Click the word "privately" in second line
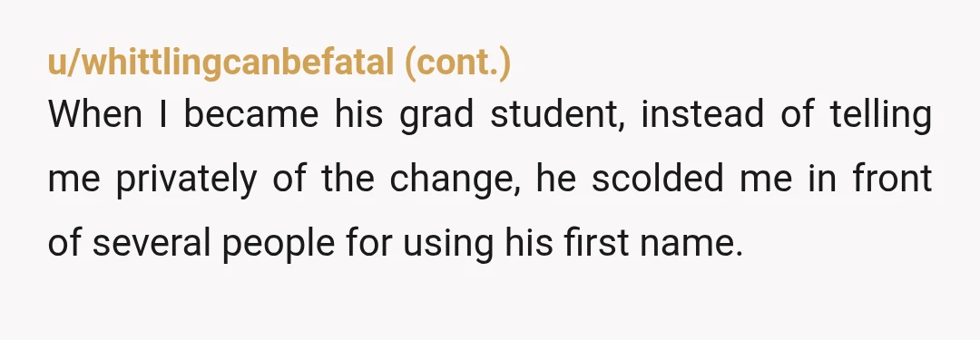Image resolution: width=980 pixels, height=340 pixels. coord(186,180)
